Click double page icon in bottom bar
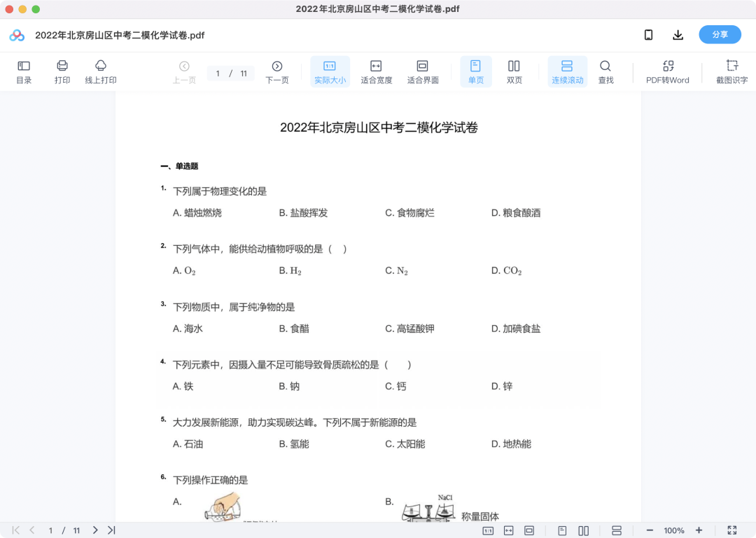The width and height of the screenshot is (756, 538). click(583, 530)
